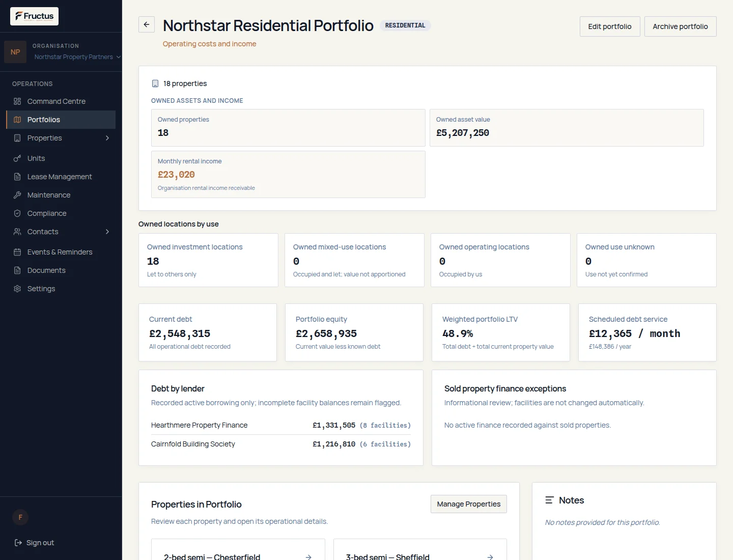
Task: Click the Northstar Residential Portfolio title
Action: 268,25
